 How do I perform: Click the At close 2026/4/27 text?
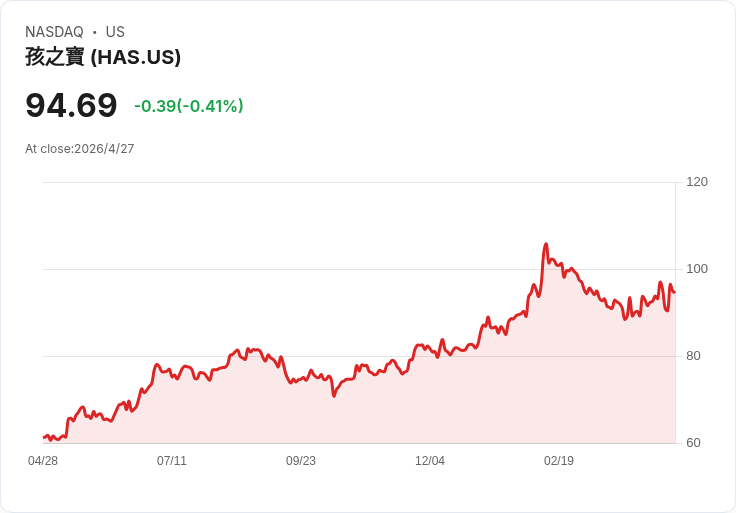tap(80, 149)
